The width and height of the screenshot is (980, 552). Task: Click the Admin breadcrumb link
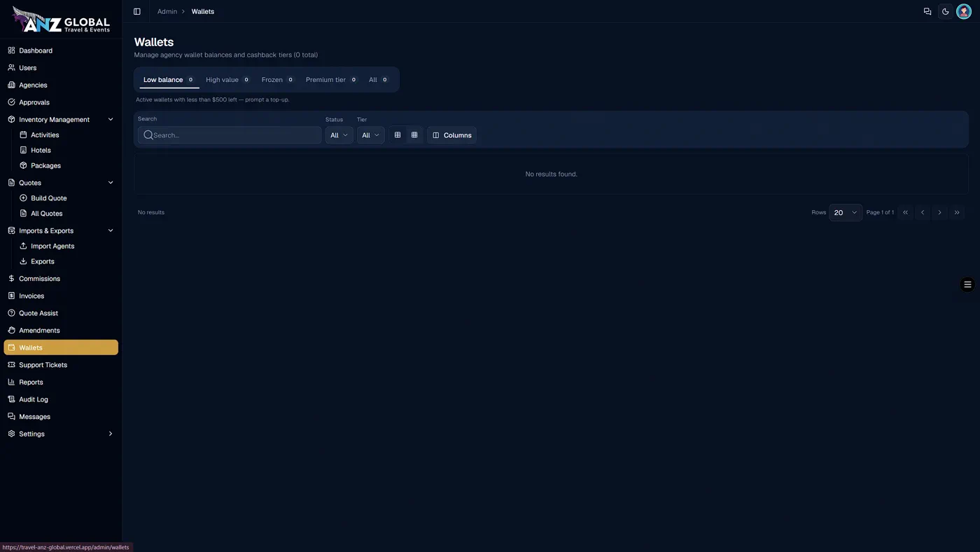tap(167, 11)
